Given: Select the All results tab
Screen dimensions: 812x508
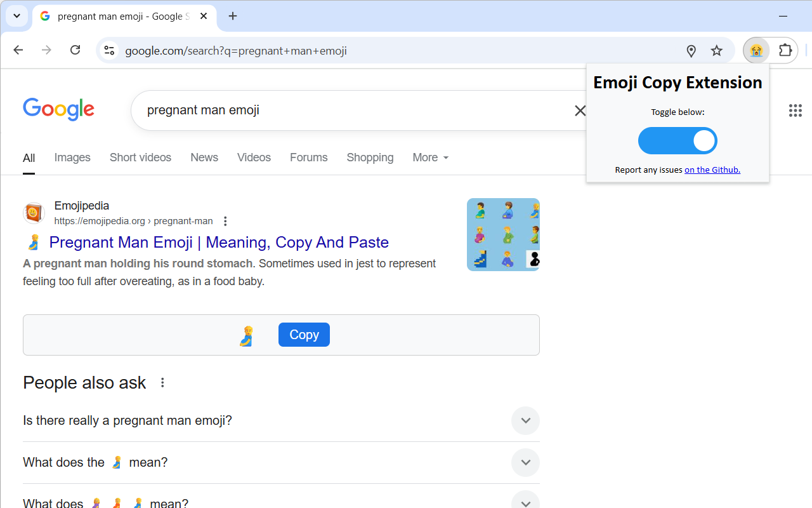Looking at the screenshot, I should point(29,158).
